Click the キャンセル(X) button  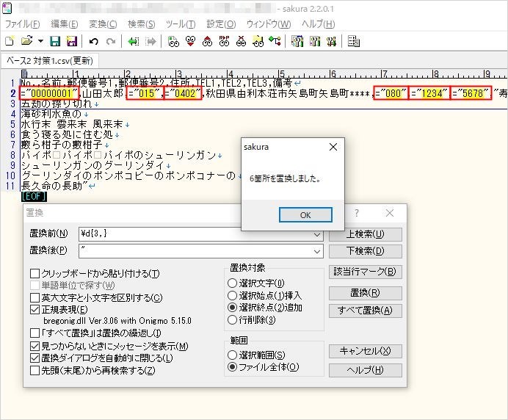(366, 351)
